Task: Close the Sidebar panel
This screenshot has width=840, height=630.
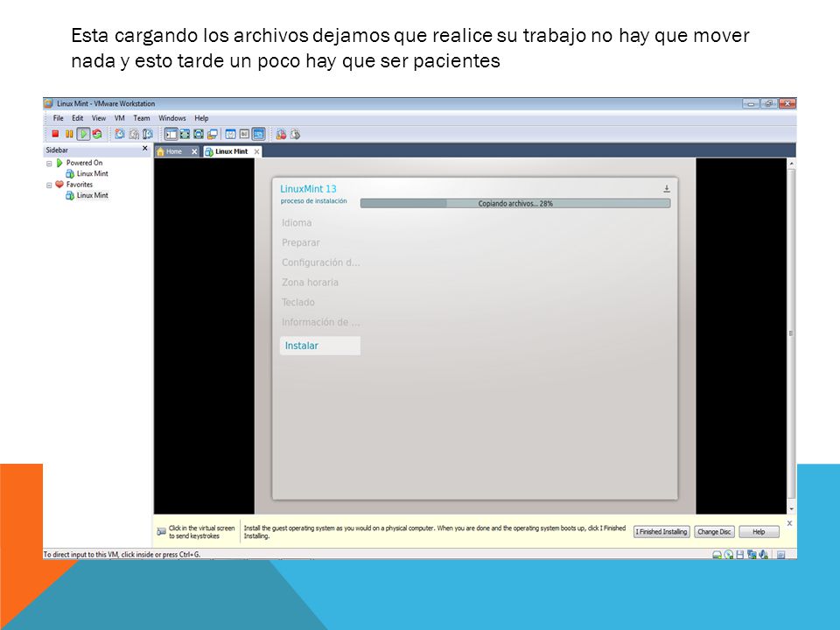Action: [x=144, y=149]
